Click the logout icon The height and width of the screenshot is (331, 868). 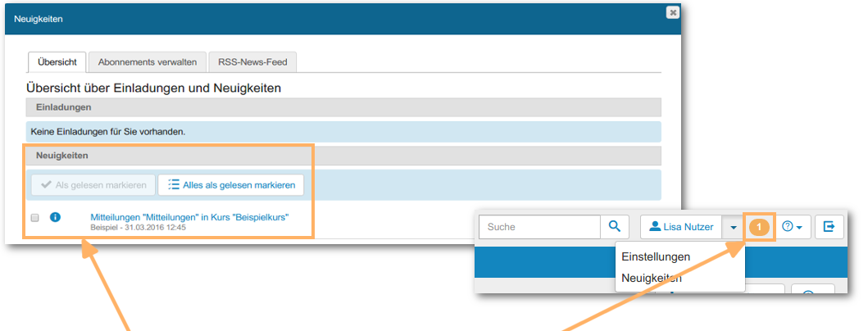click(829, 227)
